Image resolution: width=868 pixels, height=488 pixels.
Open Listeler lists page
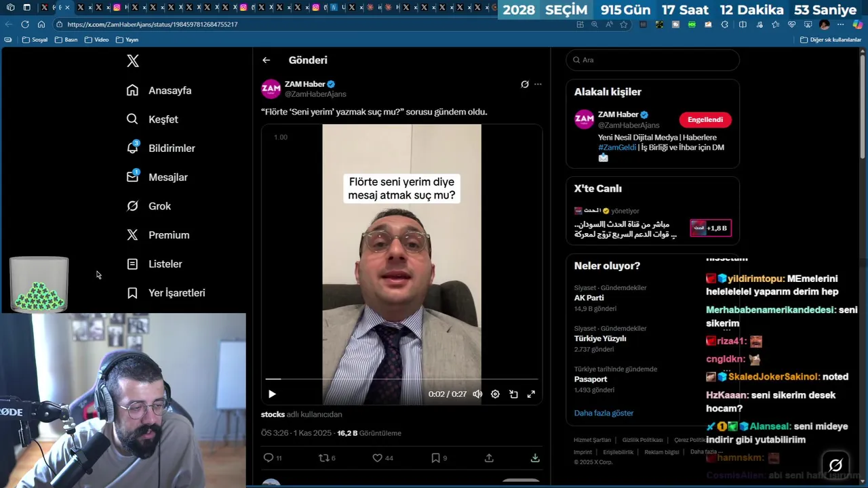click(x=155, y=264)
